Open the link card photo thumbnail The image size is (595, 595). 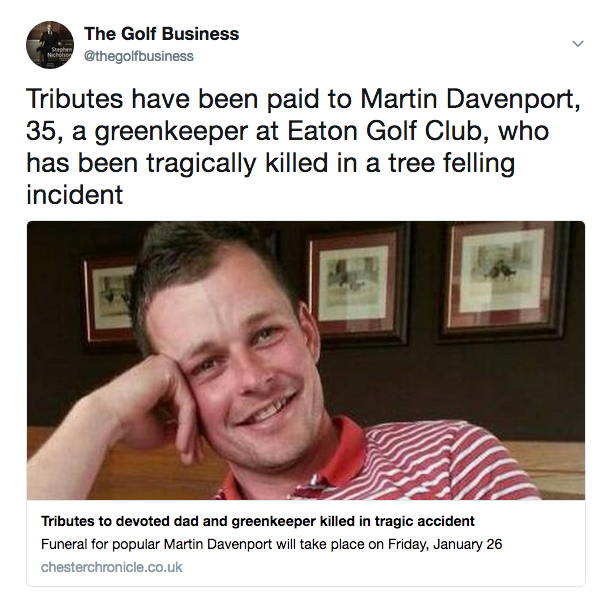(306, 360)
